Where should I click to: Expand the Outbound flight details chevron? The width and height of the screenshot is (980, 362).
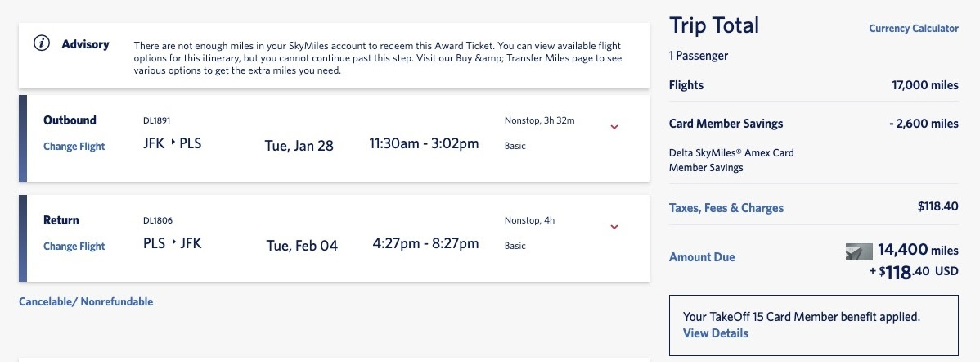(614, 127)
